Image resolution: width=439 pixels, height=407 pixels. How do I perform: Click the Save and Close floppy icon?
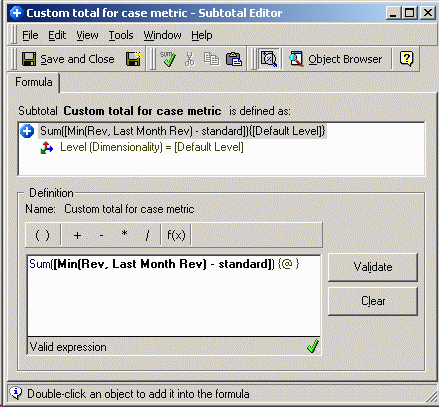point(29,59)
